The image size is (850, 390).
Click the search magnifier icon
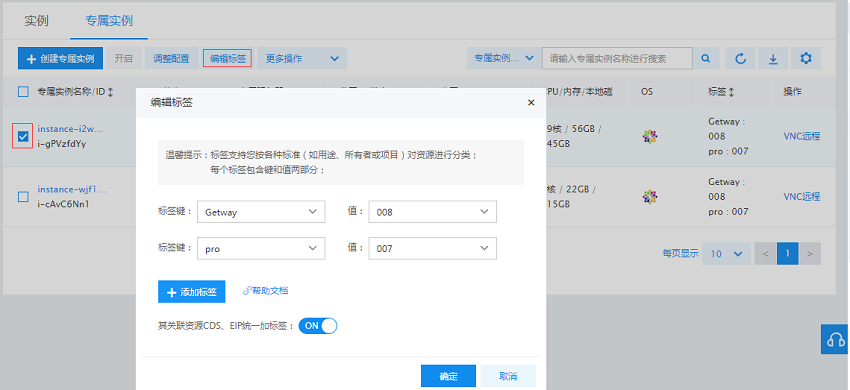(x=706, y=58)
